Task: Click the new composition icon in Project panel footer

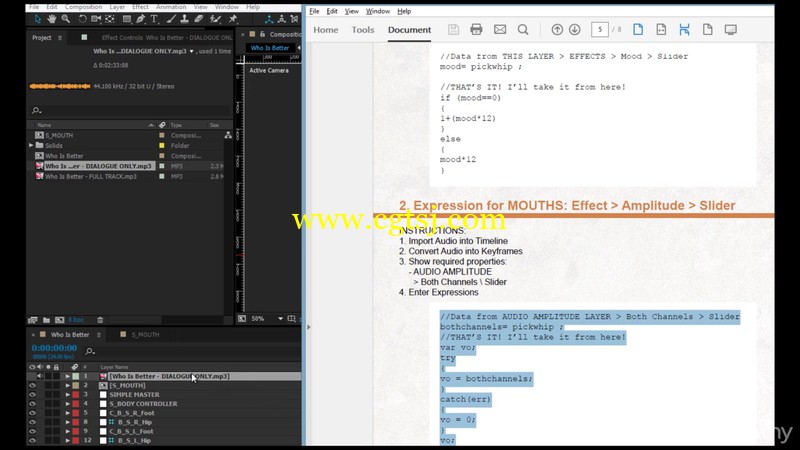Action: 60,320
